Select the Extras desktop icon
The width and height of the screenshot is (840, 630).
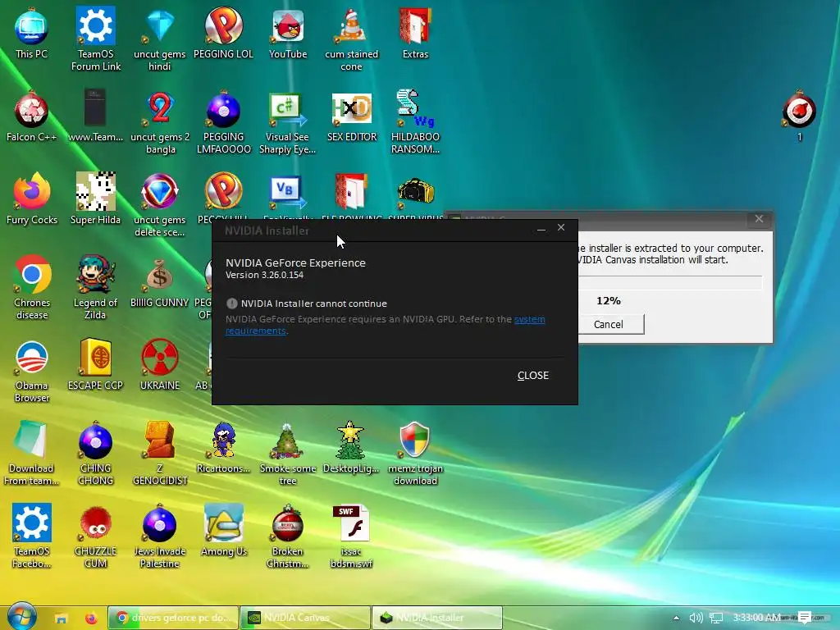click(x=415, y=33)
